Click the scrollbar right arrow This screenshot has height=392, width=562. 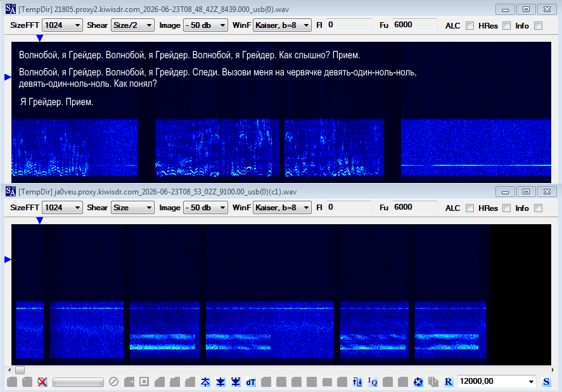point(552,370)
